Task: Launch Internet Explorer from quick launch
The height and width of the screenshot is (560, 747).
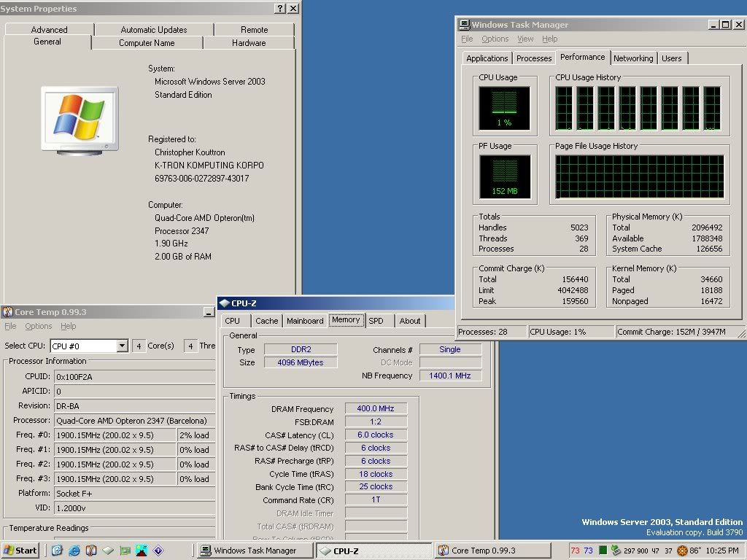Action: click(74, 551)
